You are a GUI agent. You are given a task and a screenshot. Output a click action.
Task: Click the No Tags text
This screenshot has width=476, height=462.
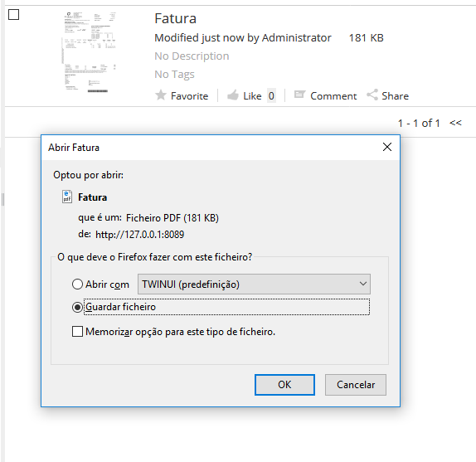pos(174,75)
